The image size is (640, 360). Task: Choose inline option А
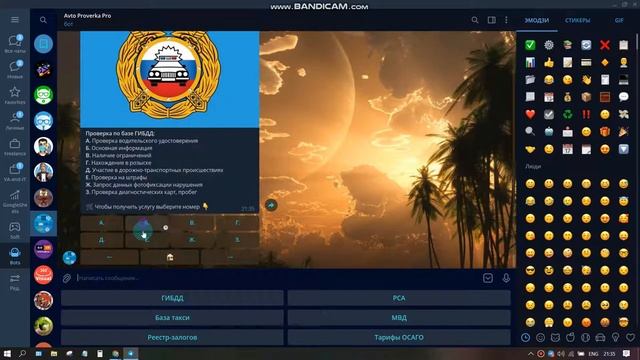pos(102,223)
